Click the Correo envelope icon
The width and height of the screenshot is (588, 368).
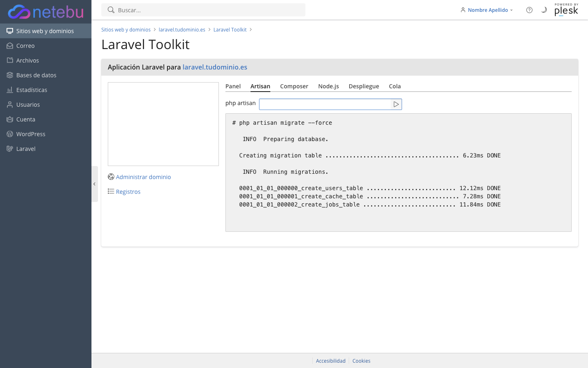(x=10, y=46)
